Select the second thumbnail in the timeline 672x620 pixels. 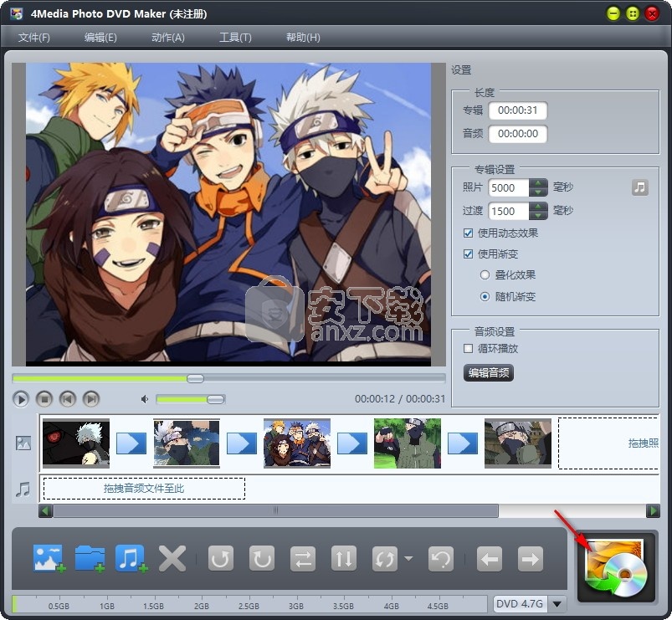click(187, 443)
